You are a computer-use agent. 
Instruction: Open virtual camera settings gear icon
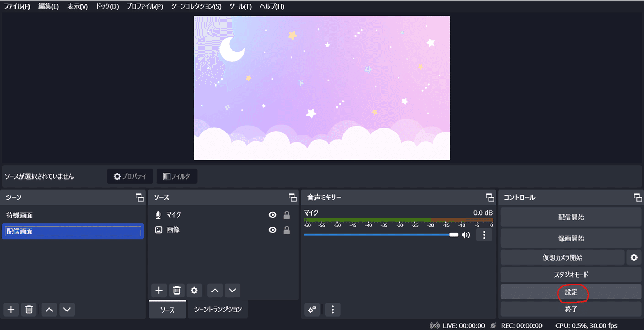click(x=634, y=257)
